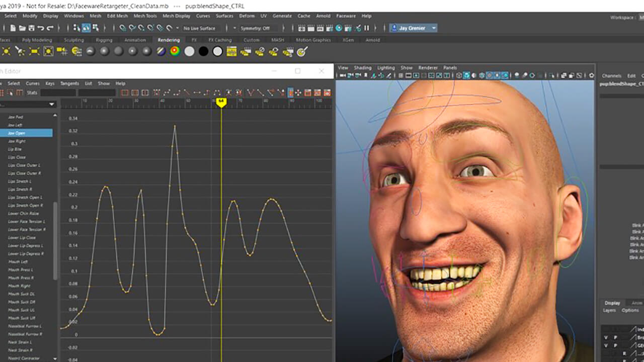Click the Open Scene folder icon

[22, 28]
